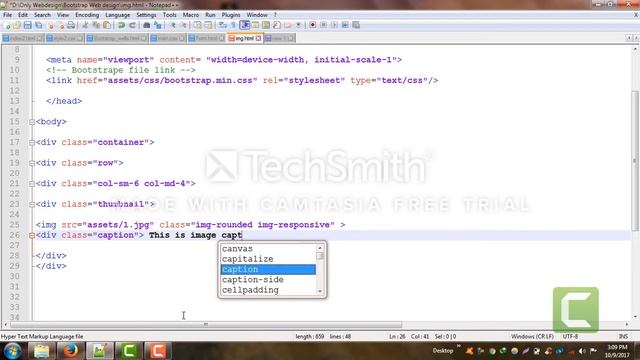Viewport: 640px width, 360px height.
Task: Click the autocomplete list scroll-down arrow
Action: [x=320, y=291]
